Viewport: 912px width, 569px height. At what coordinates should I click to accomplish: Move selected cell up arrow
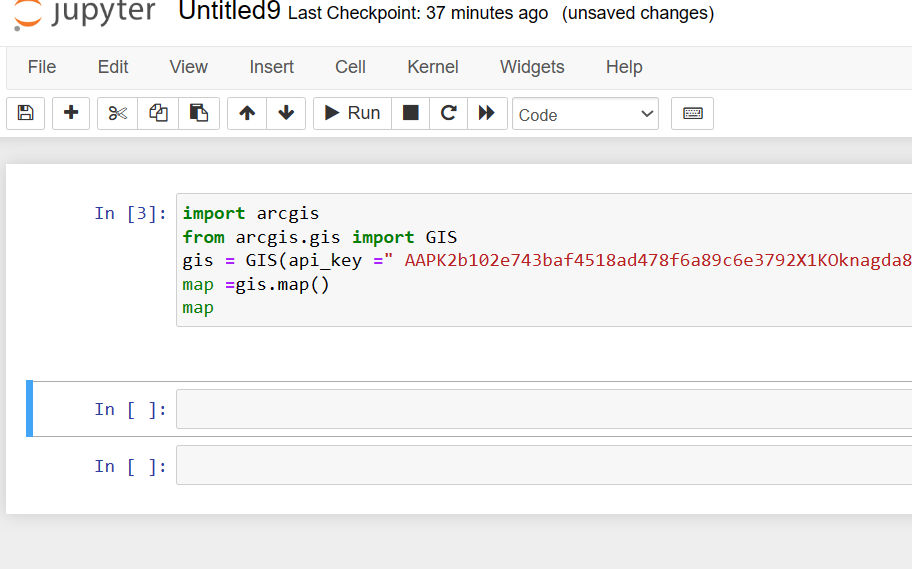point(247,114)
